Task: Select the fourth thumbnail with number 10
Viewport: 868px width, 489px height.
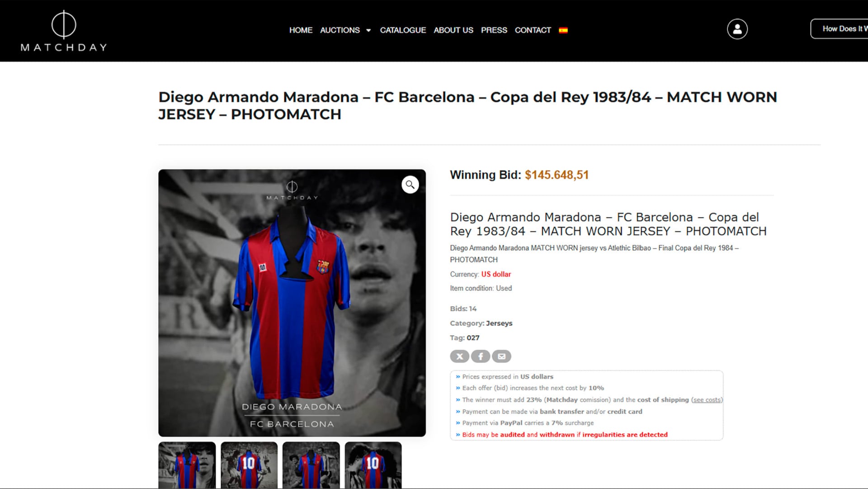Action: [x=373, y=465]
